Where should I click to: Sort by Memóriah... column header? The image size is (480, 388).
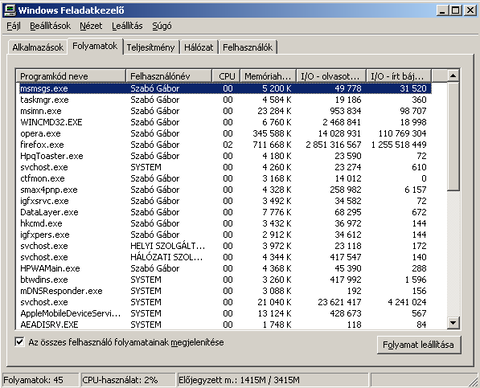[268, 76]
